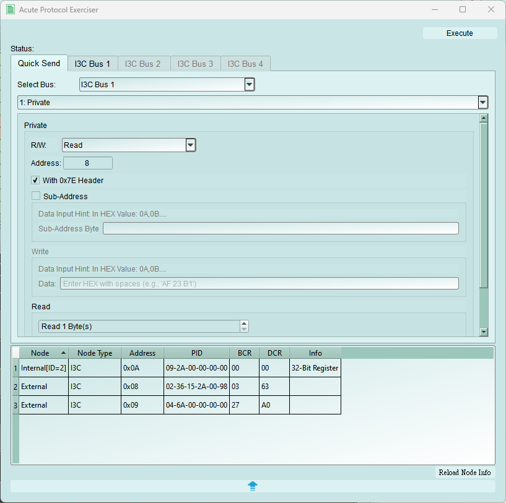This screenshot has height=503, width=506.
Task: Click the vertical scrollbar thumb
Action: pos(483,205)
